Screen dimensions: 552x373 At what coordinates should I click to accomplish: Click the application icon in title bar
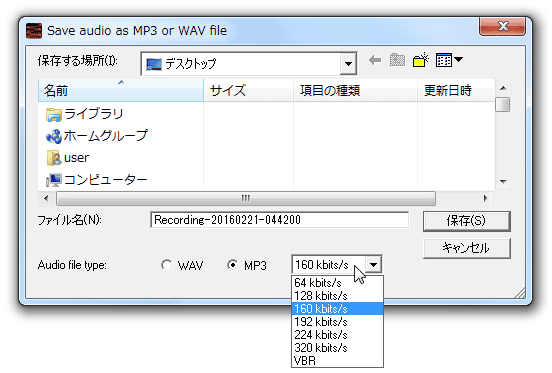(34, 31)
